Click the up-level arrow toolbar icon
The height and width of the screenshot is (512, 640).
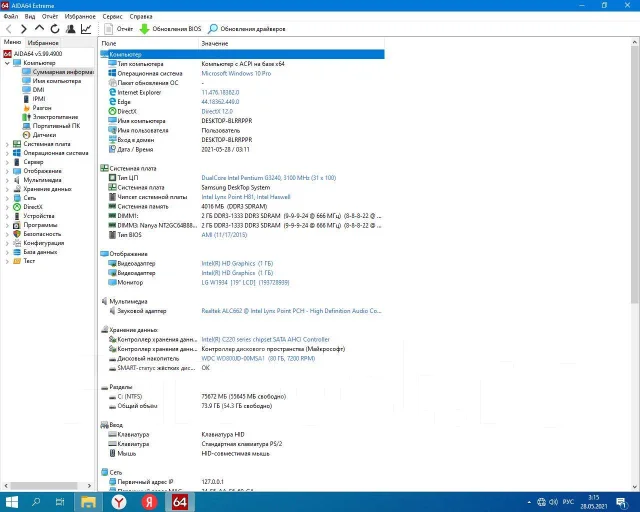tap(39, 29)
